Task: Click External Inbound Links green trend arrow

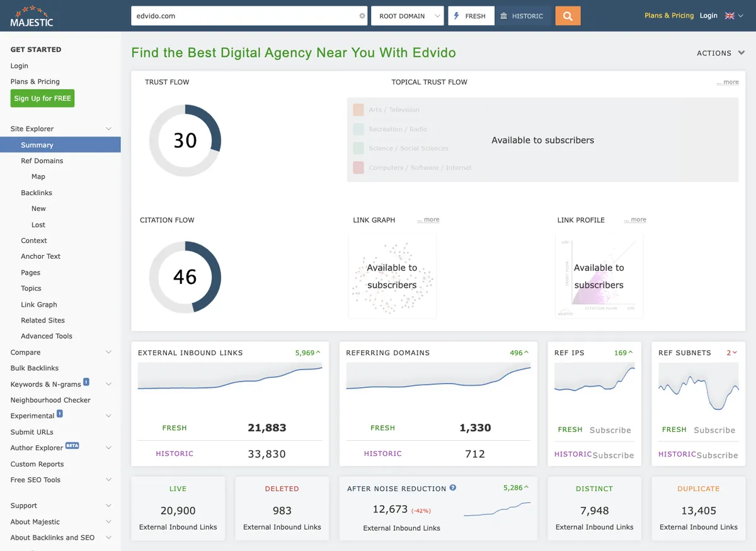Action: (318, 353)
